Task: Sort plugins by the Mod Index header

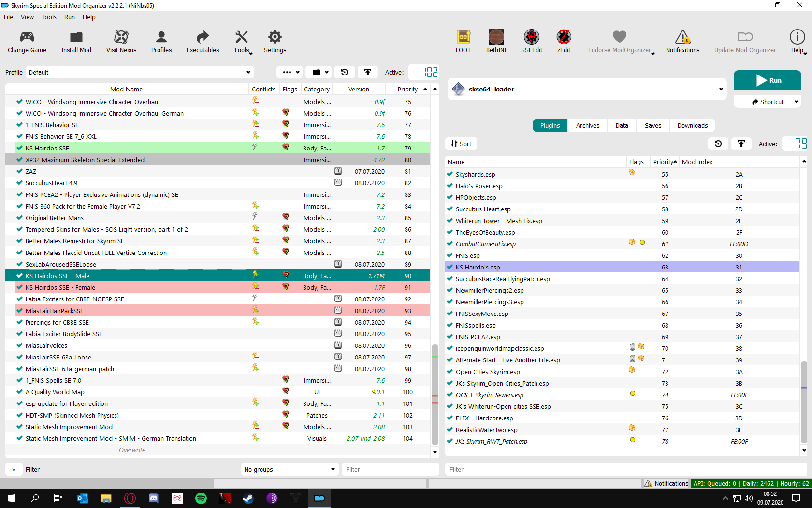Action: tap(739, 162)
